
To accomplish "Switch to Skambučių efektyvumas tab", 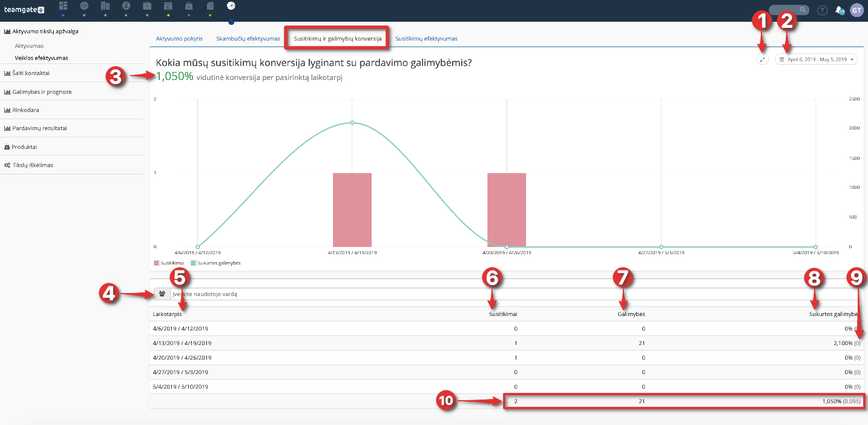I will 248,38.
